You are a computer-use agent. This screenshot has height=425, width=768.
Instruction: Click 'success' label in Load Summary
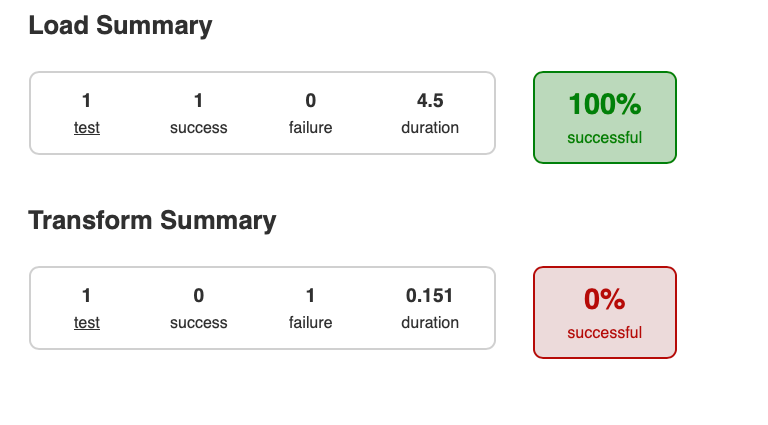tap(198, 128)
